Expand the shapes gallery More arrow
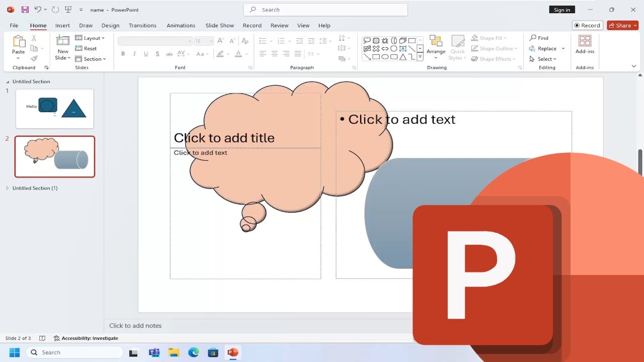This screenshot has height=362, width=644. pos(420,57)
